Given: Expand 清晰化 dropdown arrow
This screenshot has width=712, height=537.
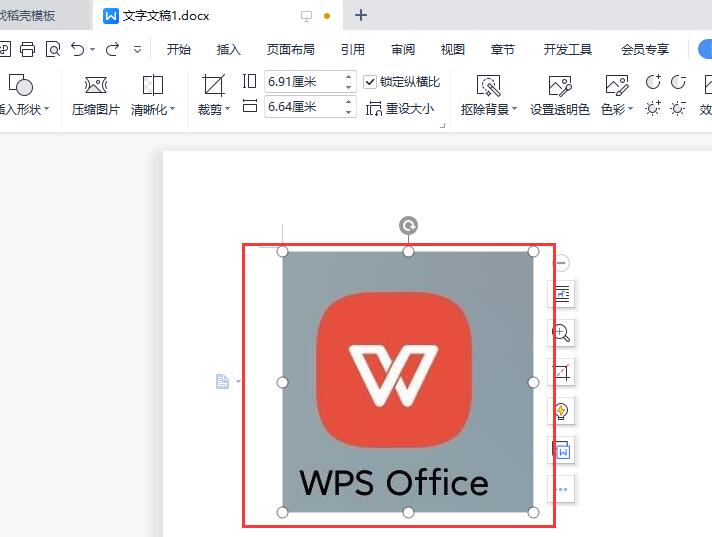Looking at the screenshot, I should (x=173, y=109).
